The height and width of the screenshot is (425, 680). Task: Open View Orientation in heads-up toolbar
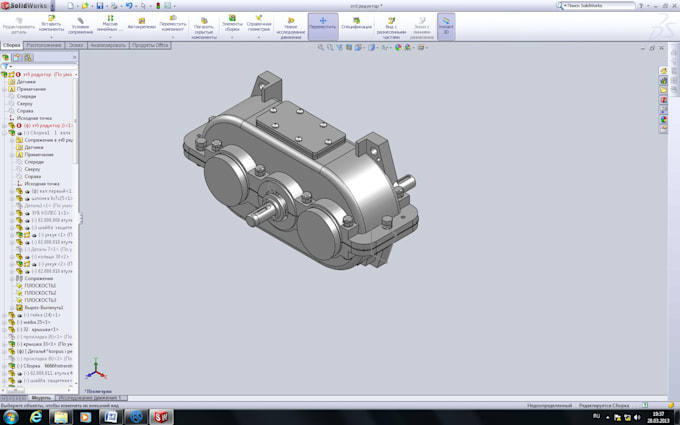(358, 47)
